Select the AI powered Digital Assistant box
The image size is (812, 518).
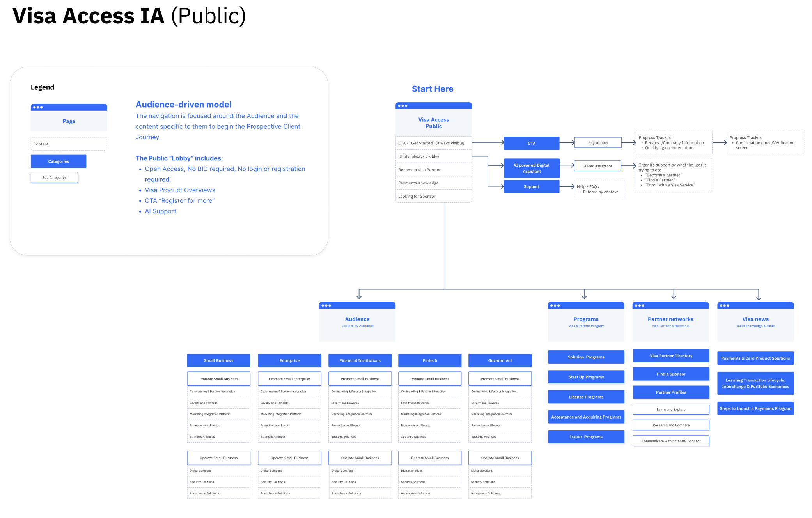tap(532, 168)
